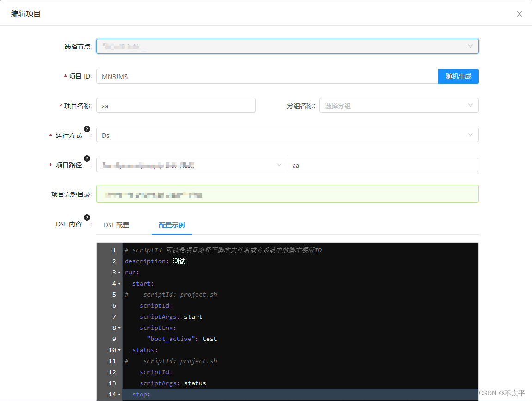
Task: Click the help icon beside DSL 内容
Action: (x=87, y=218)
